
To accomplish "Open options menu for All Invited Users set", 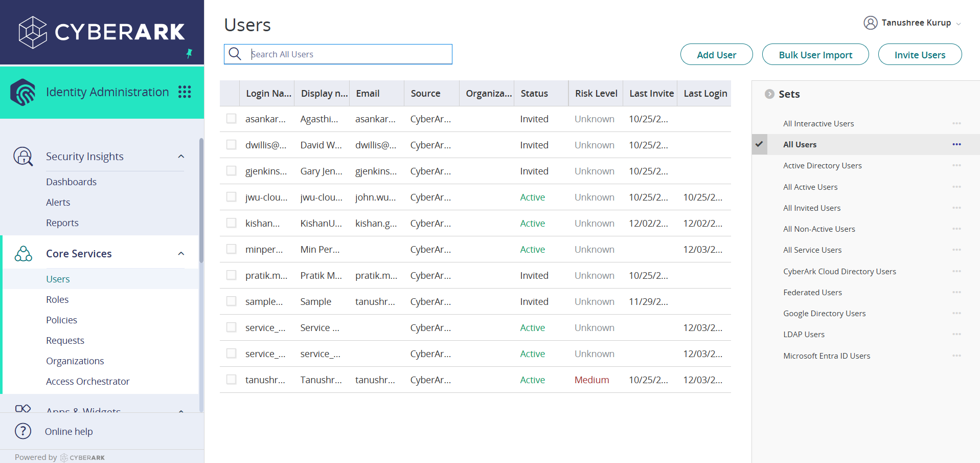I will pyautogui.click(x=956, y=208).
